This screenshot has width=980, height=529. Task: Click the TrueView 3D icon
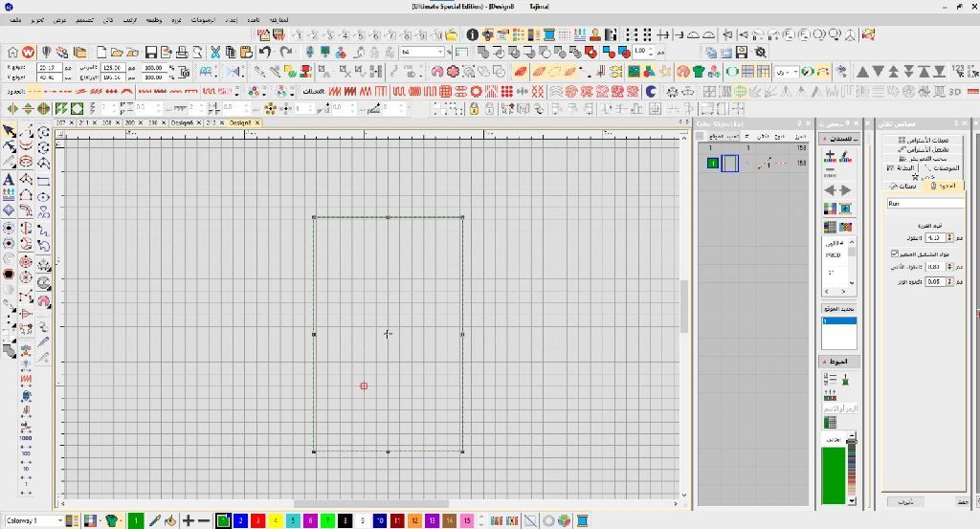point(954,92)
